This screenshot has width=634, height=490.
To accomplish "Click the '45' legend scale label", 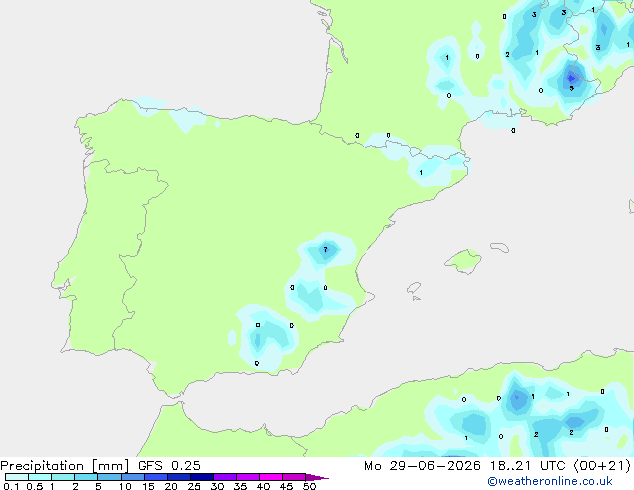I will (286, 486).
